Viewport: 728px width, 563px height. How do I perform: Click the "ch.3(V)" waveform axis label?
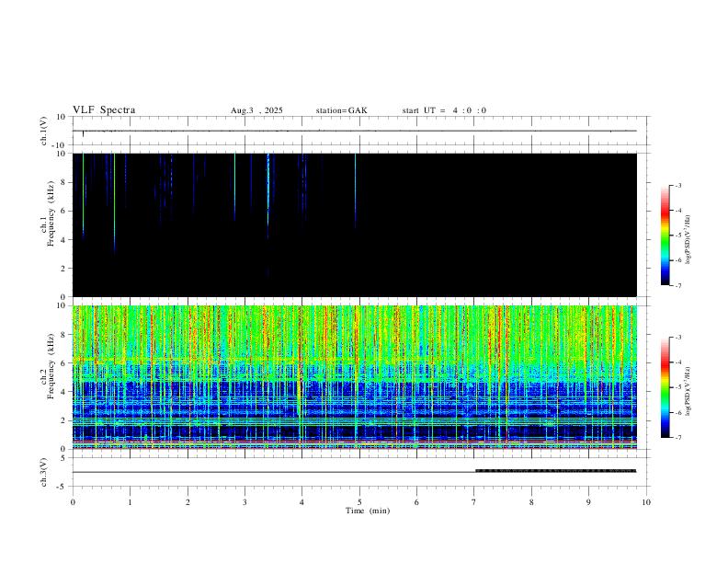[x=44, y=472]
